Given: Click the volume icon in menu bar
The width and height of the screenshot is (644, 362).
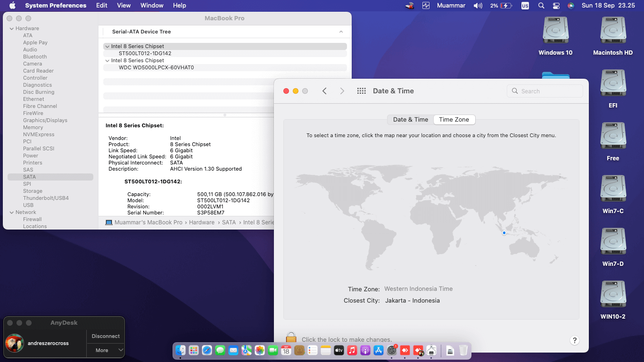Looking at the screenshot, I should pyautogui.click(x=478, y=6).
